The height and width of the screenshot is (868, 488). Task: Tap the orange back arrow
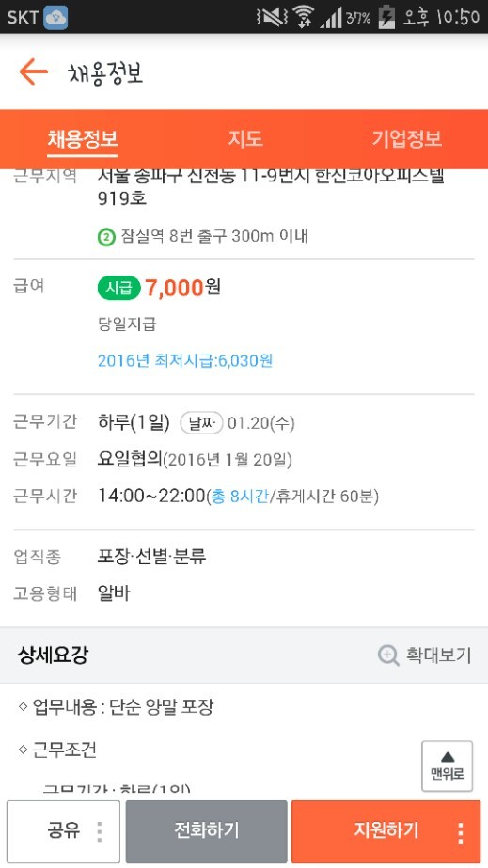coord(34,72)
